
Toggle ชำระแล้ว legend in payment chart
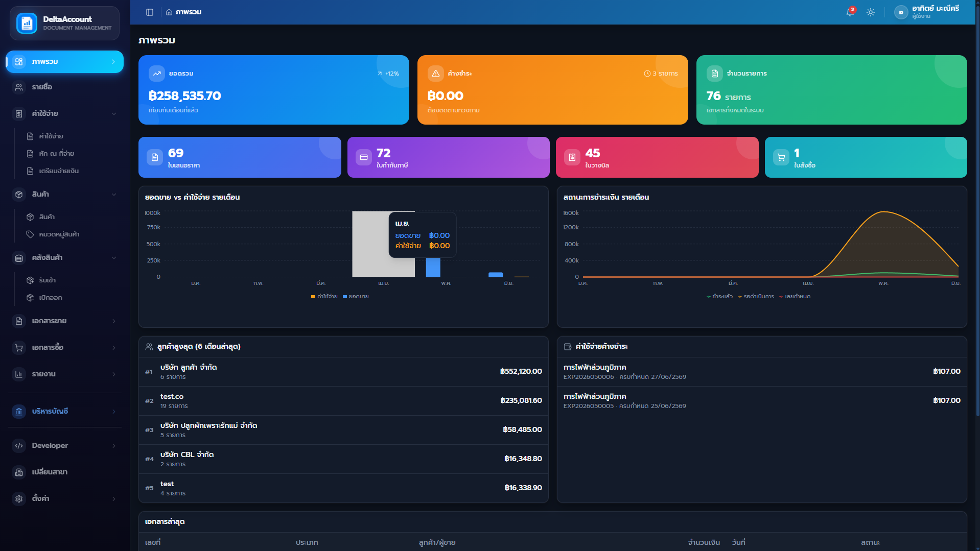tap(719, 297)
